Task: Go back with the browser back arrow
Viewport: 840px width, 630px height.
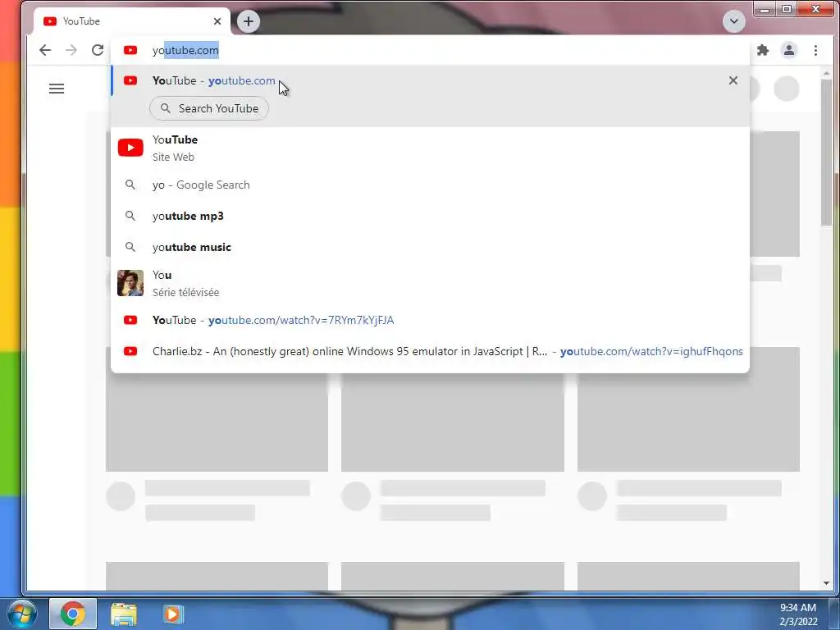Action: point(45,50)
